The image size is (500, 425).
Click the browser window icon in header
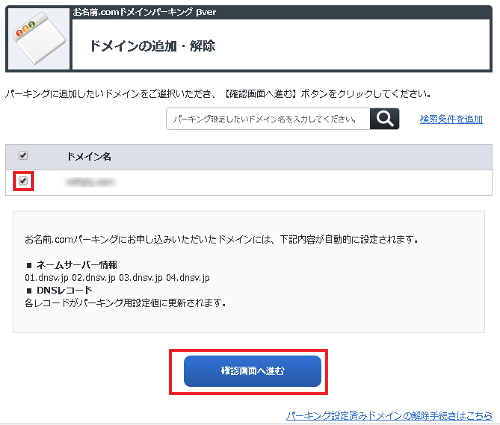point(39,38)
